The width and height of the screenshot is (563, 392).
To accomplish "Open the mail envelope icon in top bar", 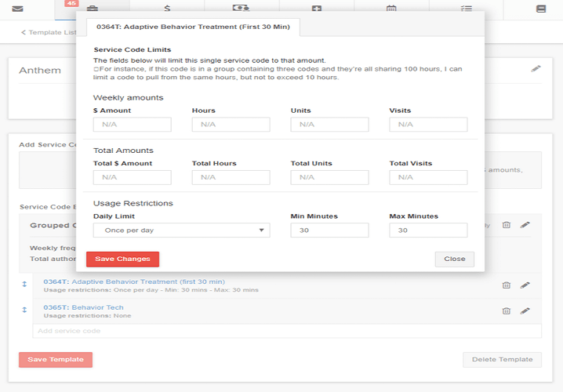I will pos(18,8).
